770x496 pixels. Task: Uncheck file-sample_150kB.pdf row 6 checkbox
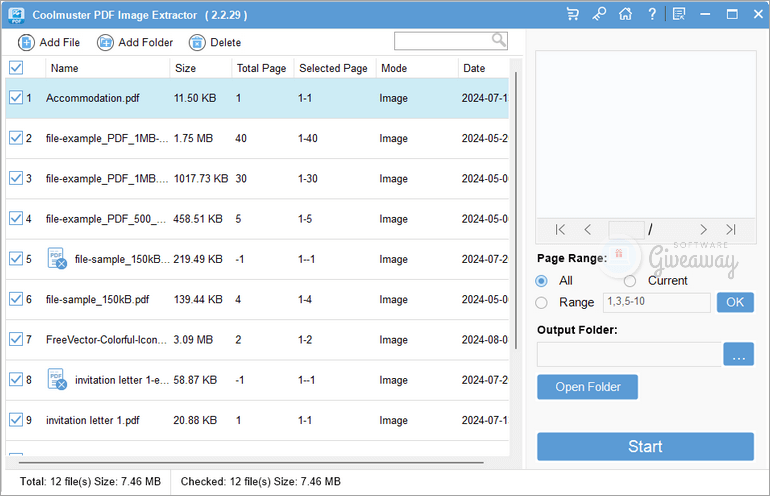(16, 299)
